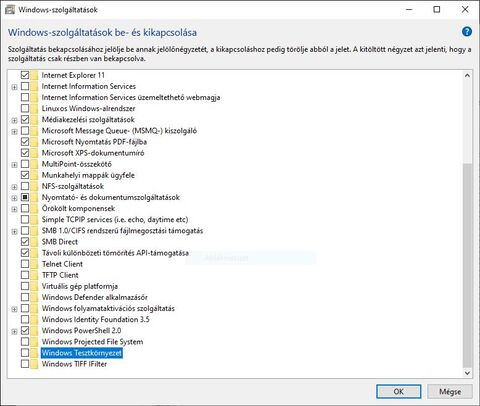The width and height of the screenshot is (480, 406).
Task: Select the Windows Defender alkalmazásőr label
Action: 95,297
